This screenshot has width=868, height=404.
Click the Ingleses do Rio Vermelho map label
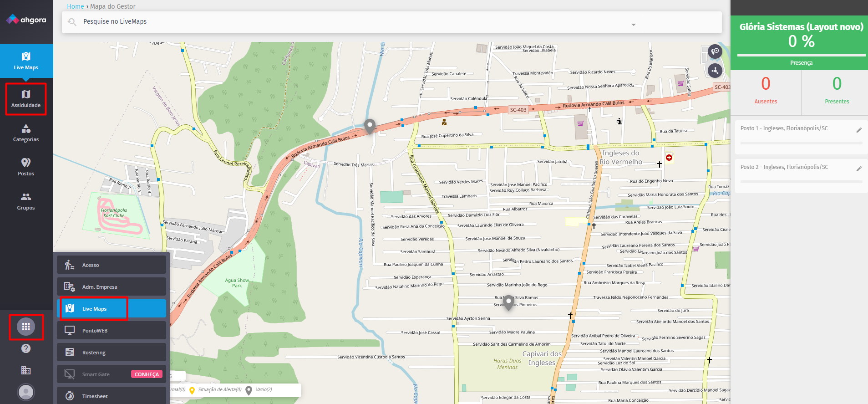[x=621, y=158]
